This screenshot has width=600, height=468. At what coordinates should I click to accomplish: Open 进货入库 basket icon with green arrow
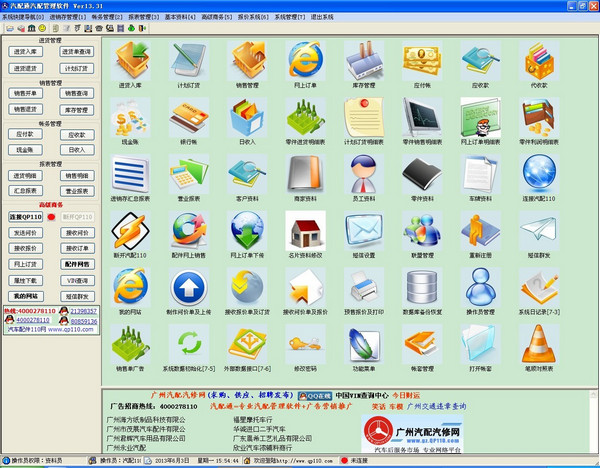tap(130, 61)
